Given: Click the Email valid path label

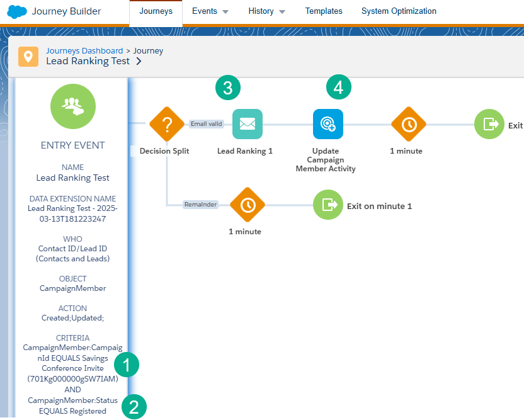Looking at the screenshot, I should pos(207,124).
